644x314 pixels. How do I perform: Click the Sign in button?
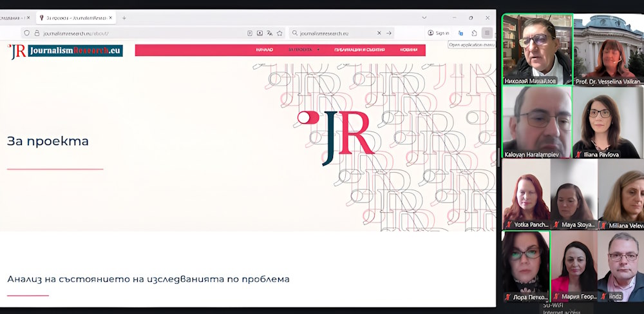click(439, 33)
